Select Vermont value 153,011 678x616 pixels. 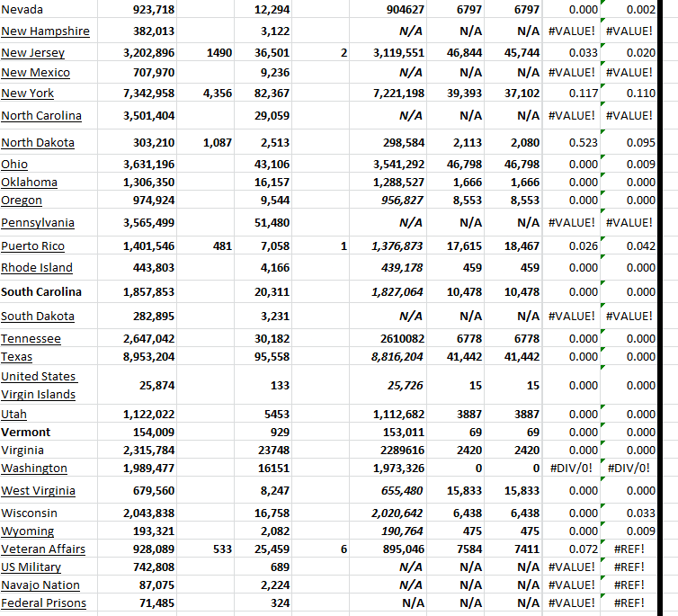pyautogui.click(x=388, y=433)
